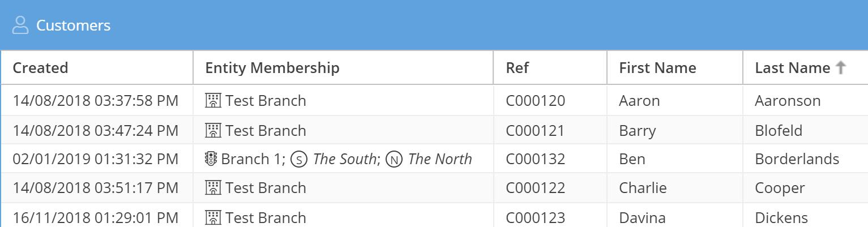Click the building icon in Aaron Aaronson's row

click(x=212, y=101)
